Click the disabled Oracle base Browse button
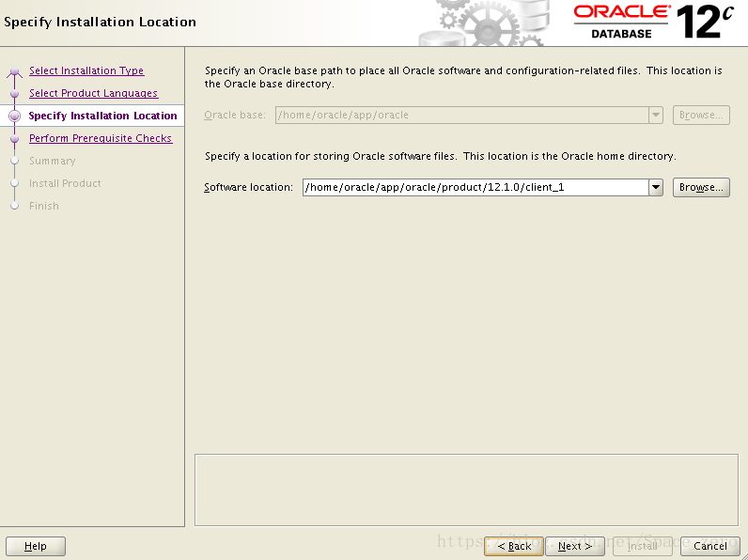Image resolution: width=748 pixels, height=560 pixels. pos(701,115)
